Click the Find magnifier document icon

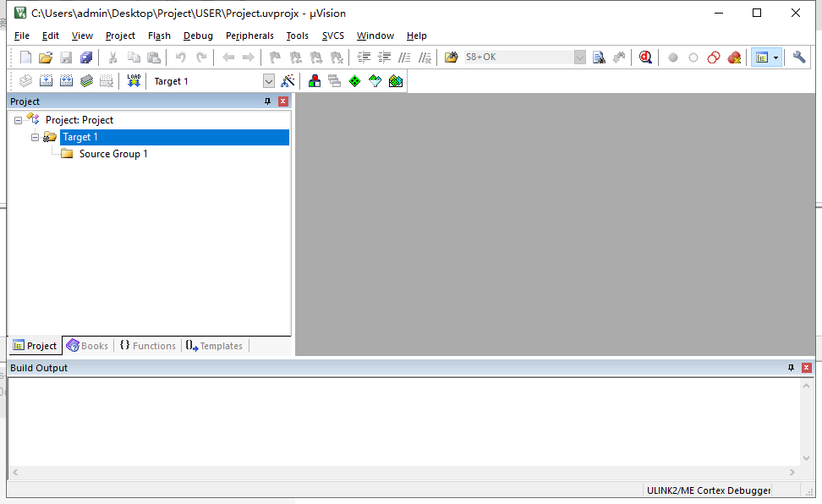click(599, 58)
